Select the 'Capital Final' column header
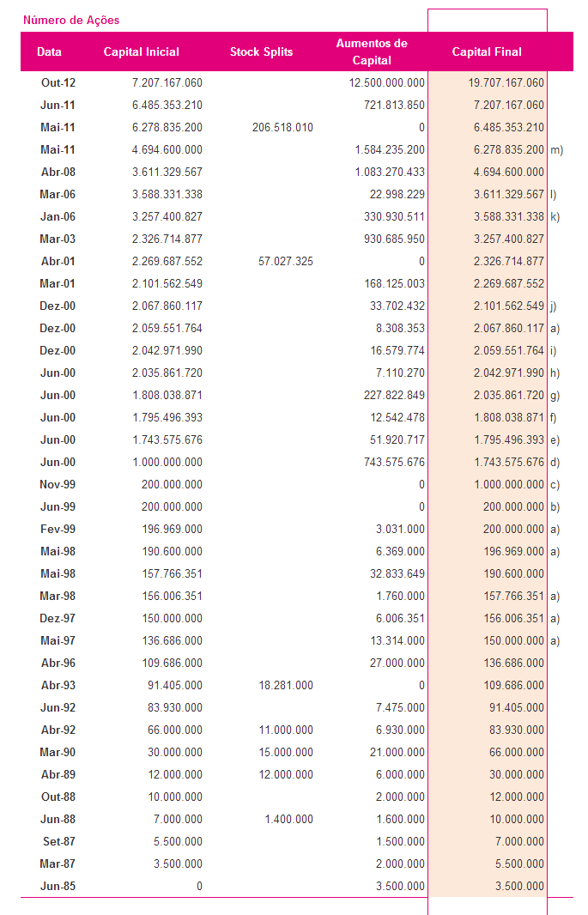The image size is (588, 915). tap(487, 52)
